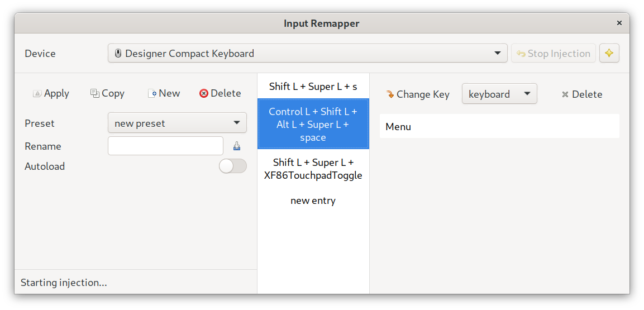
Task: Click the yellow star help icon button
Action: pyautogui.click(x=609, y=54)
